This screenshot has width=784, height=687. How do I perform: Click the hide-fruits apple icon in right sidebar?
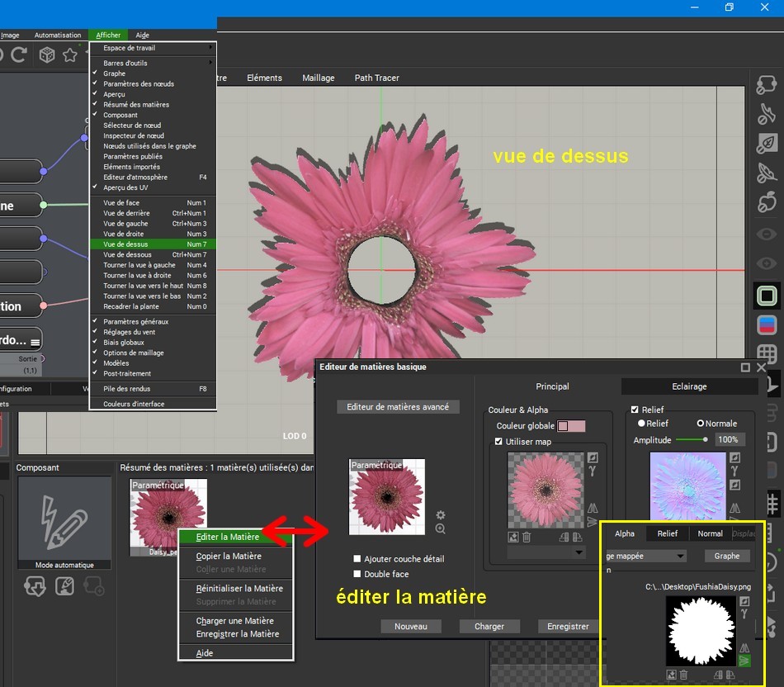click(766, 202)
